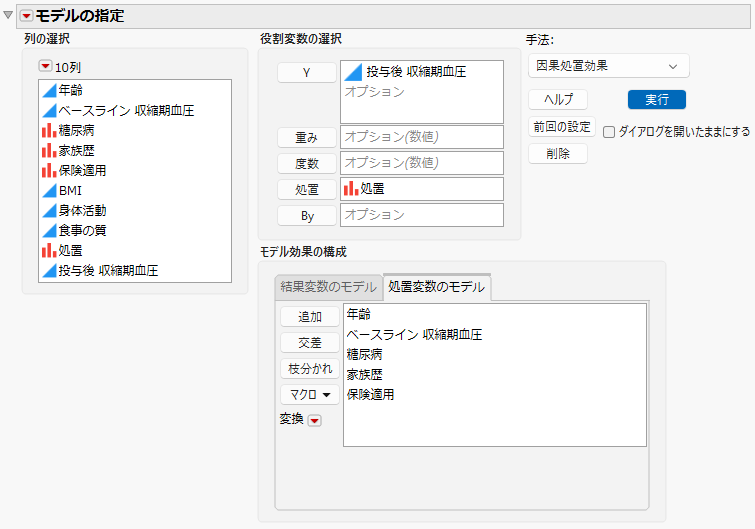The width and height of the screenshot is (755, 529).
Task: Open the red triangle menu beside モデルの指定
Action: [26, 16]
